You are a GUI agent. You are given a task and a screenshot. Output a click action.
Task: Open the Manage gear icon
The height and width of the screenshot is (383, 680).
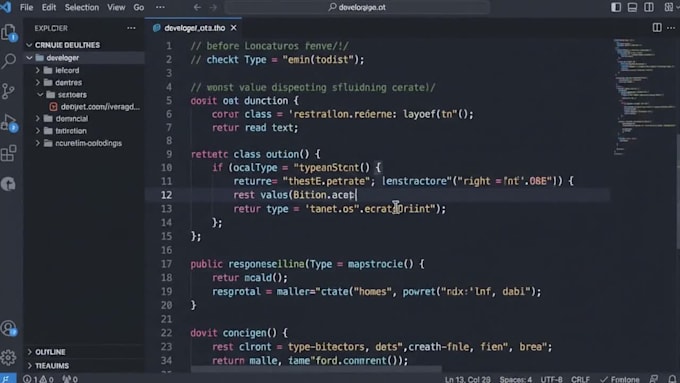click(8, 357)
